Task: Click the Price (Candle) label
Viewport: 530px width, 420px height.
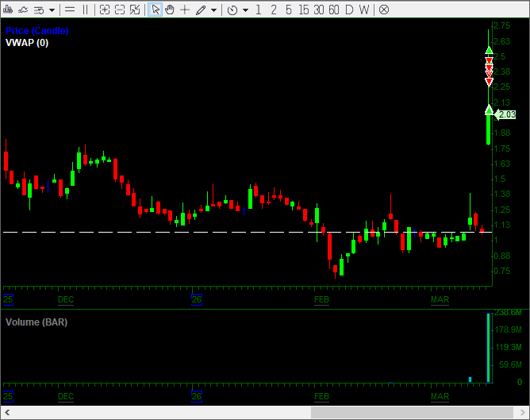Action: pyautogui.click(x=37, y=31)
